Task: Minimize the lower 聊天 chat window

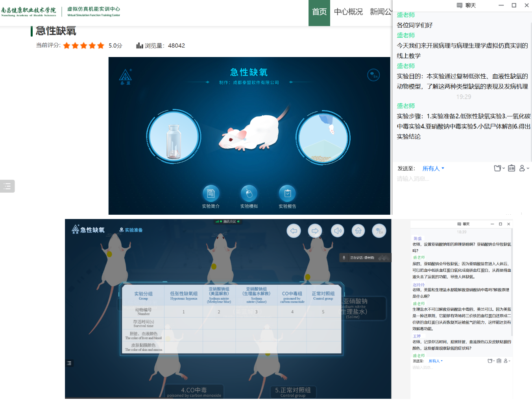Action: [492, 224]
